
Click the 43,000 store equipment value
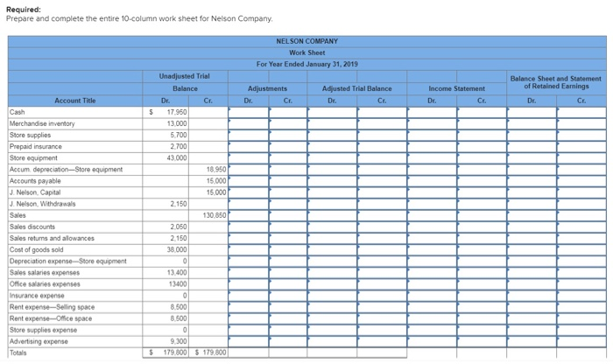click(177, 158)
